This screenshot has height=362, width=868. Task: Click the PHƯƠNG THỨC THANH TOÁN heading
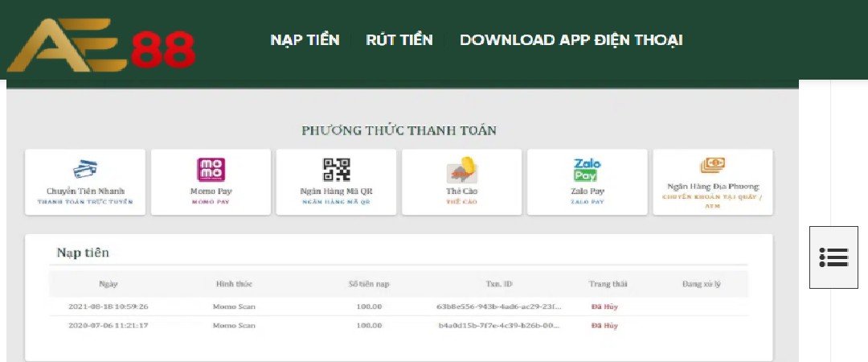399,131
